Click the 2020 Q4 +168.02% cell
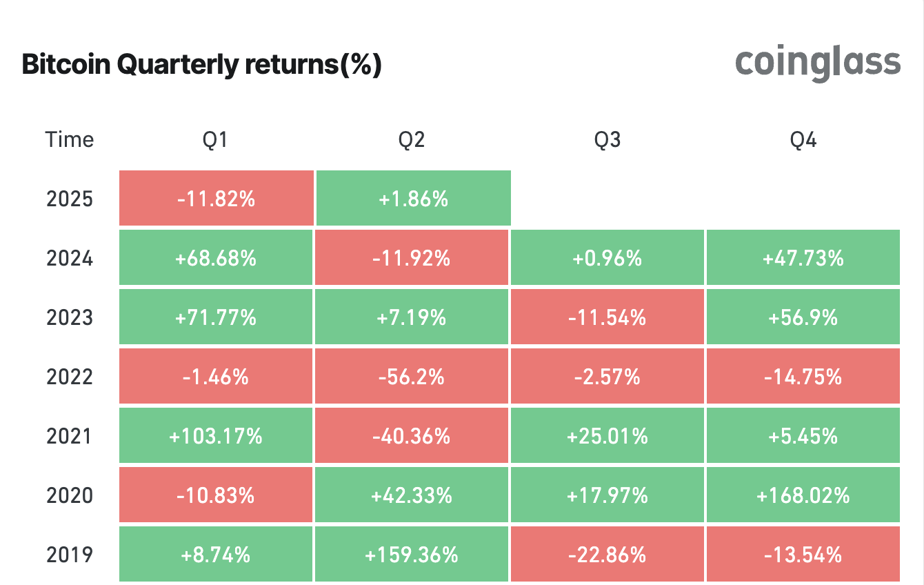This screenshot has width=924, height=585. (803, 495)
